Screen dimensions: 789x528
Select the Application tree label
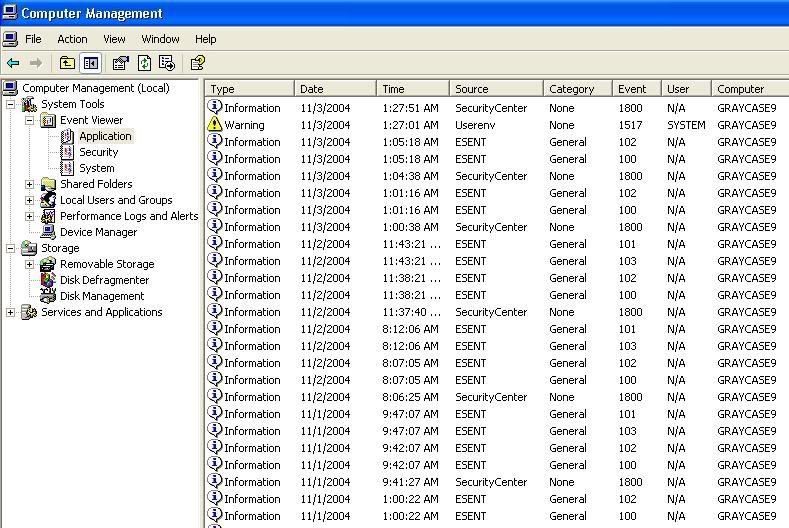105,136
